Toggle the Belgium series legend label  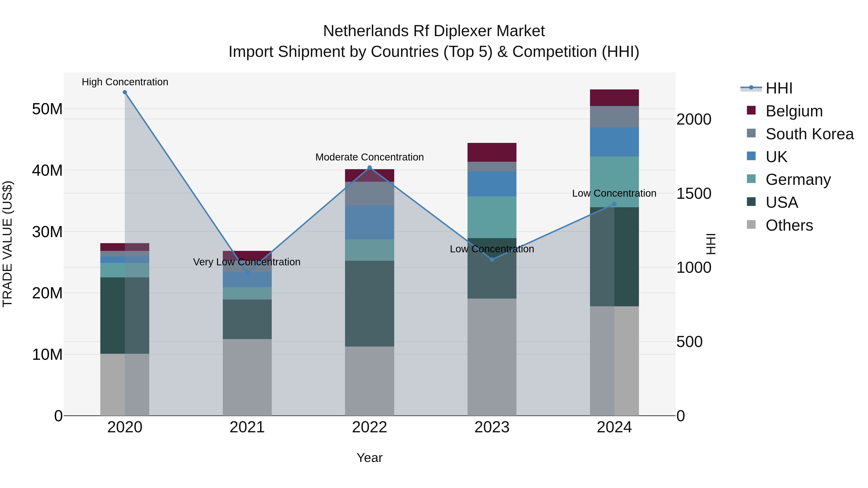(794, 111)
